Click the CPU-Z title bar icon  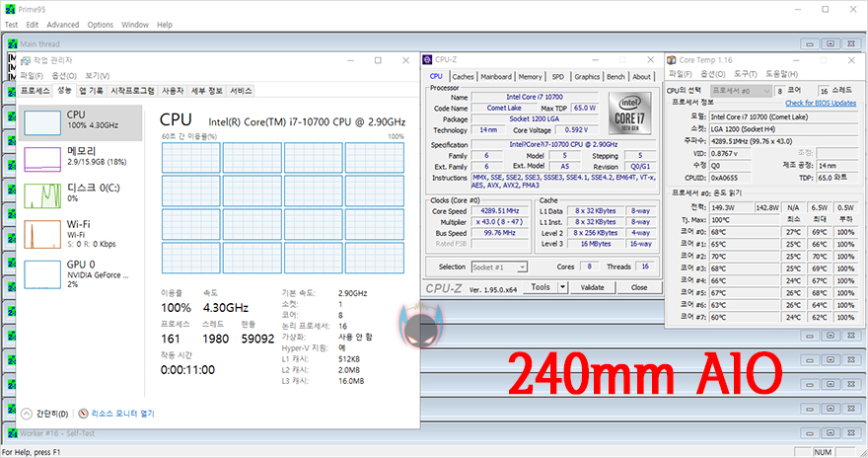[427, 60]
